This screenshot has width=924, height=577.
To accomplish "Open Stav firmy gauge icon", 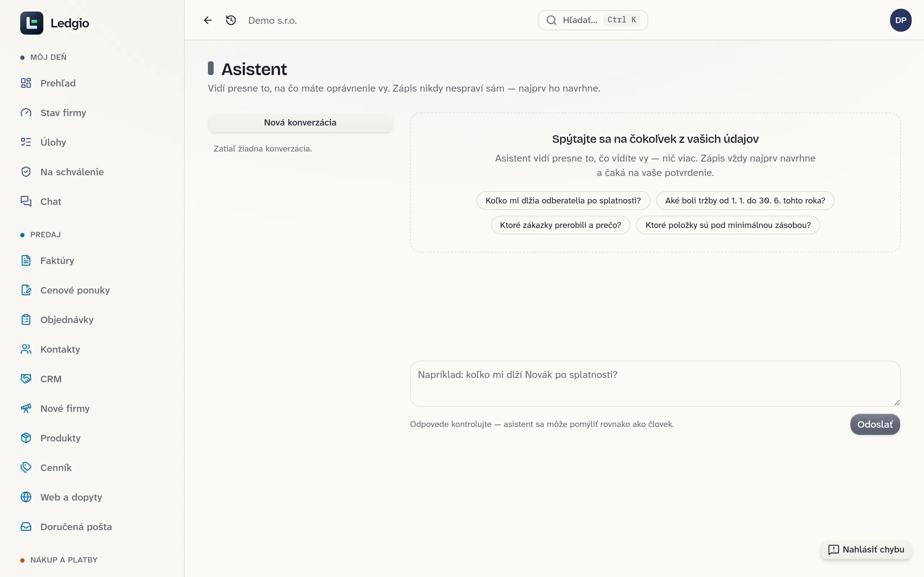I will [x=26, y=113].
